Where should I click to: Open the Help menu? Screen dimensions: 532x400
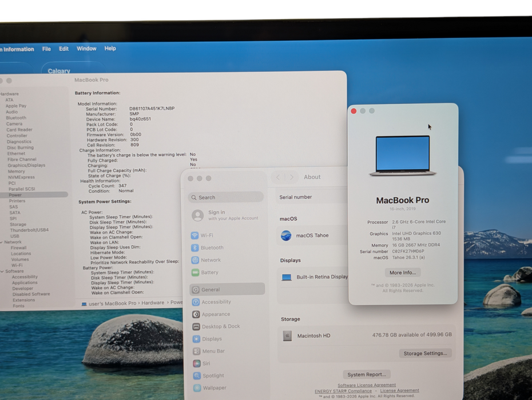point(110,49)
